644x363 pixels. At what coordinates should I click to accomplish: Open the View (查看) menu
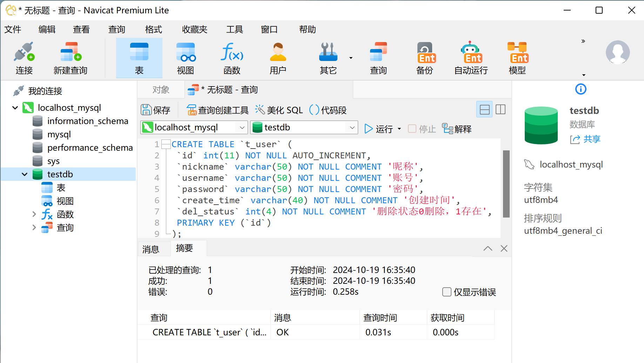pyautogui.click(x=81, y=29)
